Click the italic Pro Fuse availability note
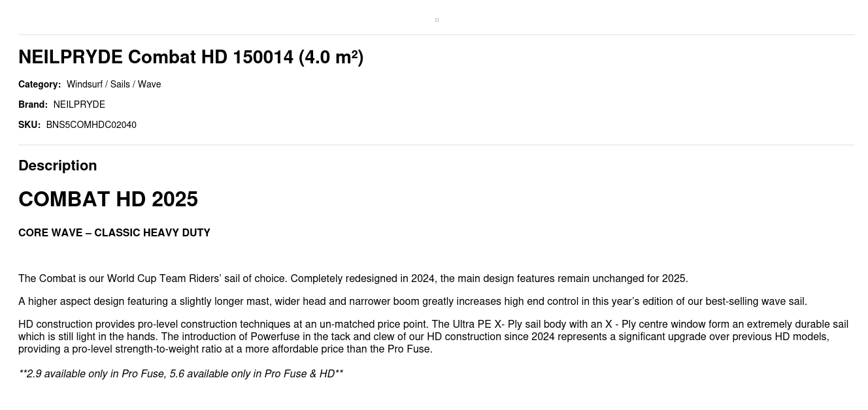The height and width of the screenshot is (410, 868). point(180,374)
